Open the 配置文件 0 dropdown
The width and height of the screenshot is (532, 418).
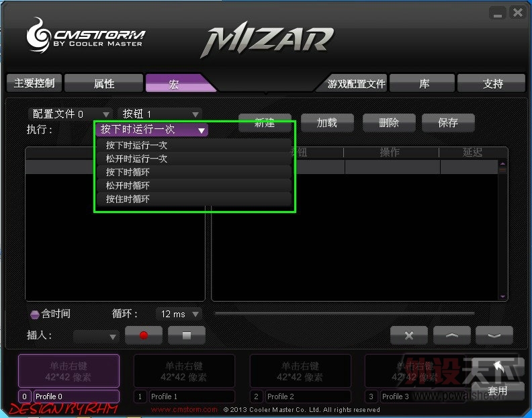click(x=71, y=114)
